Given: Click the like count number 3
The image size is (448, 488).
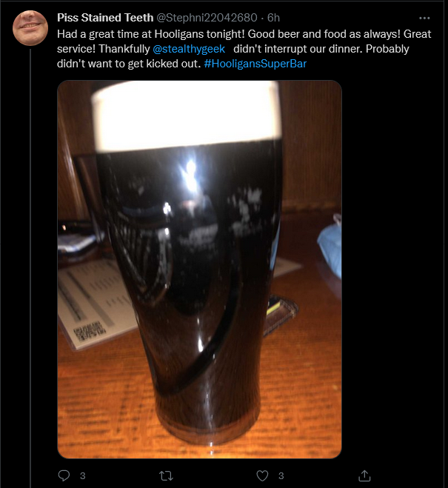Looking at the screenshot, I should click(281, 476).
